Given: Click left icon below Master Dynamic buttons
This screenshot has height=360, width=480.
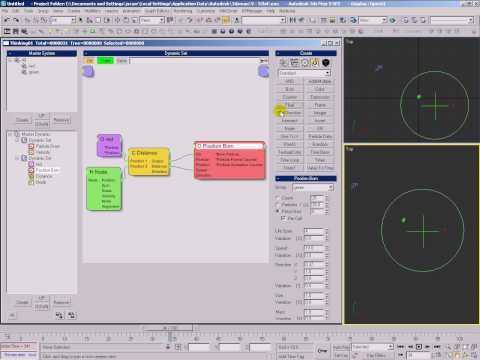Looking at the screenshot, I should pos(59,315).
